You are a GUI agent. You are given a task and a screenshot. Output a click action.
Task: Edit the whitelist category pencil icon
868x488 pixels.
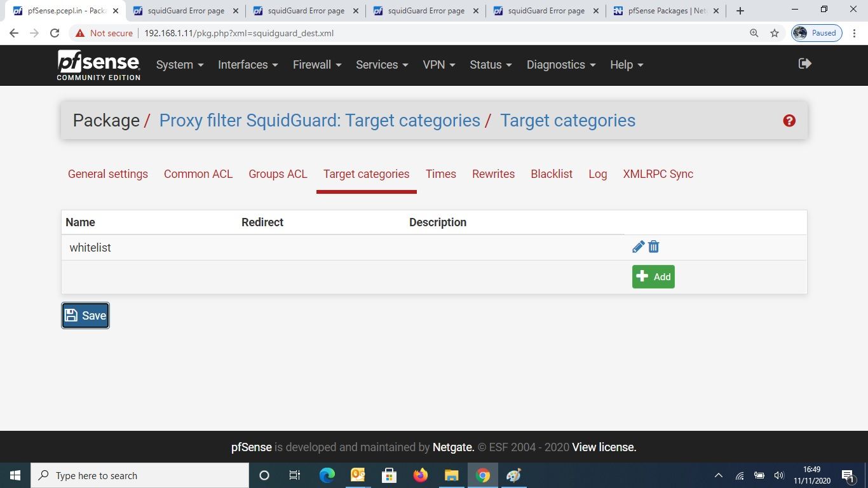tap(639, 247)
